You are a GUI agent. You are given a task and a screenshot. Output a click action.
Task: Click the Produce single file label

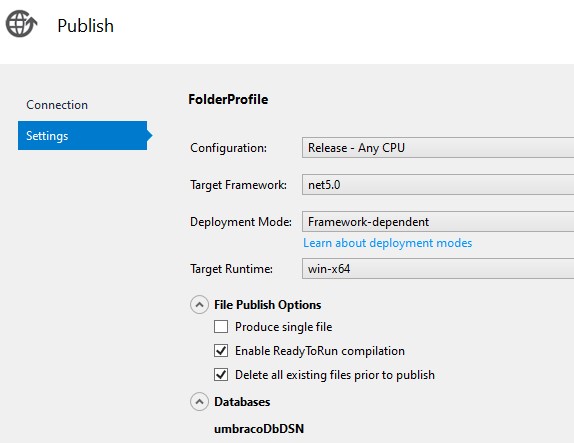284,327
